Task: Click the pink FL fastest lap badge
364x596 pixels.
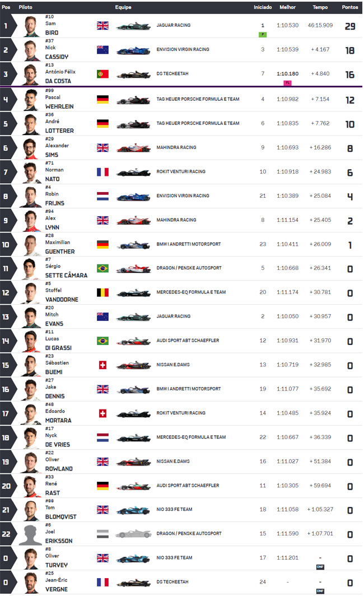Action: pos(288,83)
